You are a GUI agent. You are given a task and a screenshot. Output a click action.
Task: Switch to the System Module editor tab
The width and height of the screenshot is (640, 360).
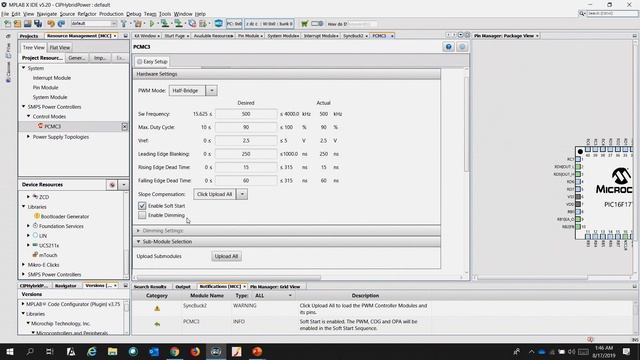(x=283, y=36)
